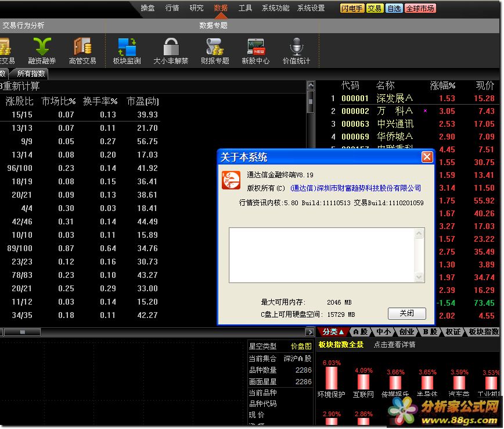Image resolution: width=504 pixels, height=429 pixels.
Task: Click the row with 96/100 ratio
Action: (80, 168)
